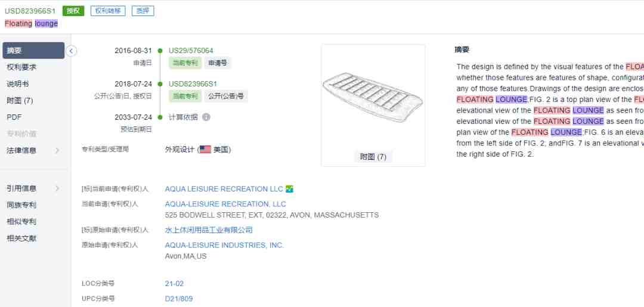Collapse the sidebar with the chevron circle
The height and width of the screenshot is (307, 644).
[x=71, y=51]
